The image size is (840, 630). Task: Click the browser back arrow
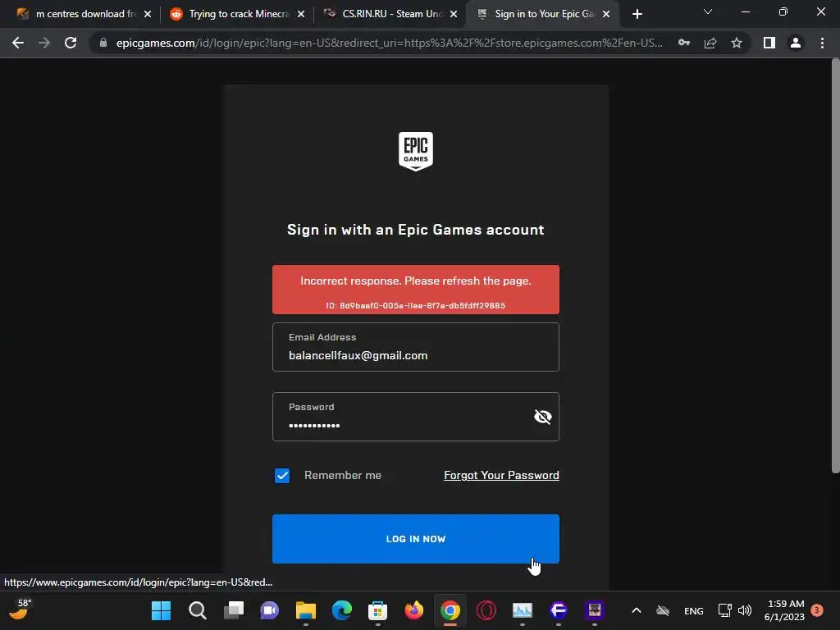pos(18,43)
